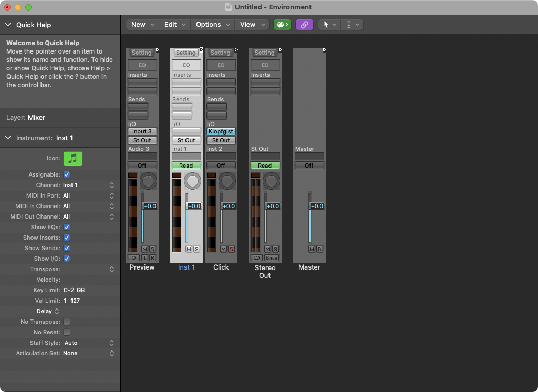Click the Read automation button on Inst 1
The image size is (538, 392).
186,166
